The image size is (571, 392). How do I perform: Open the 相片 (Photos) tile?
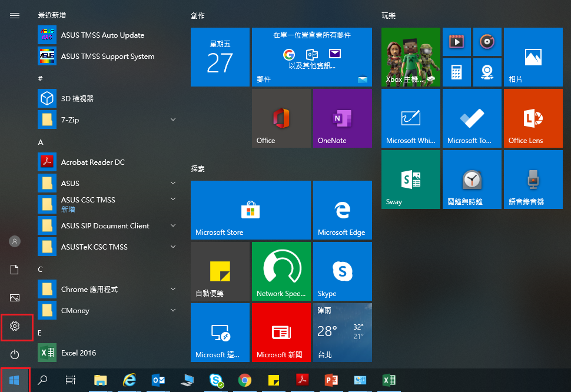point(533,57)
